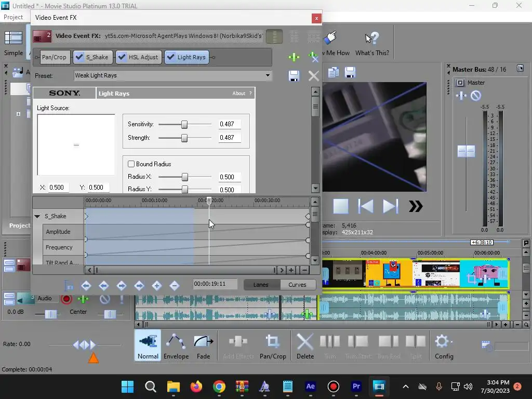Go to start in preview controls
The image size is (532, 399).
(x=366, y=206)
